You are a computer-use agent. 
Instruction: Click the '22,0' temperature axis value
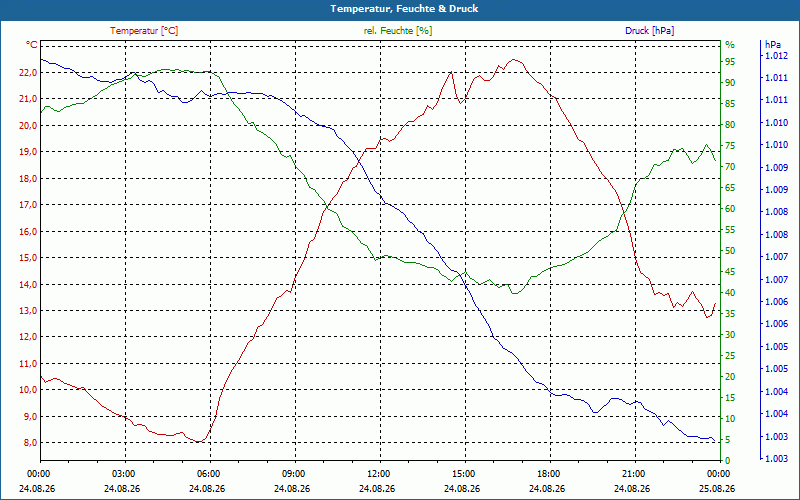tap(28, 72)
